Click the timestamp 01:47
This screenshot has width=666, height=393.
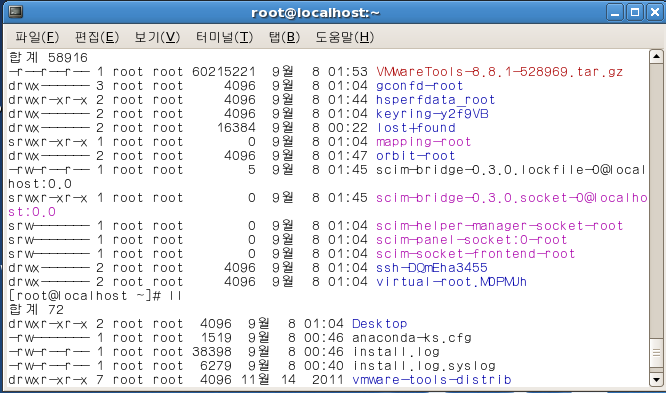tap(348, 156)
